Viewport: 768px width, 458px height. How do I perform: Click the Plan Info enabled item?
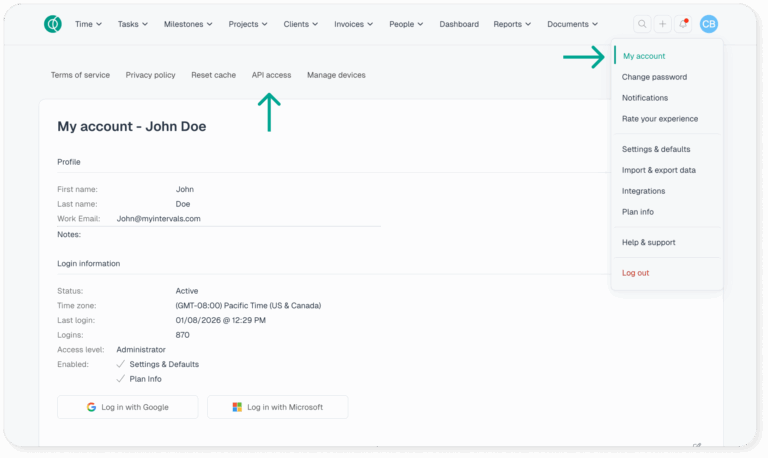coord(145,379)
